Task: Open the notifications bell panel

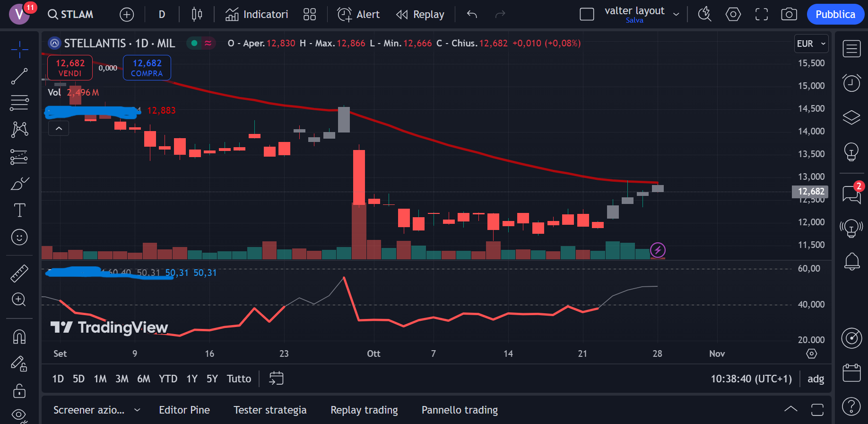Action: click(x=851, y=261)
